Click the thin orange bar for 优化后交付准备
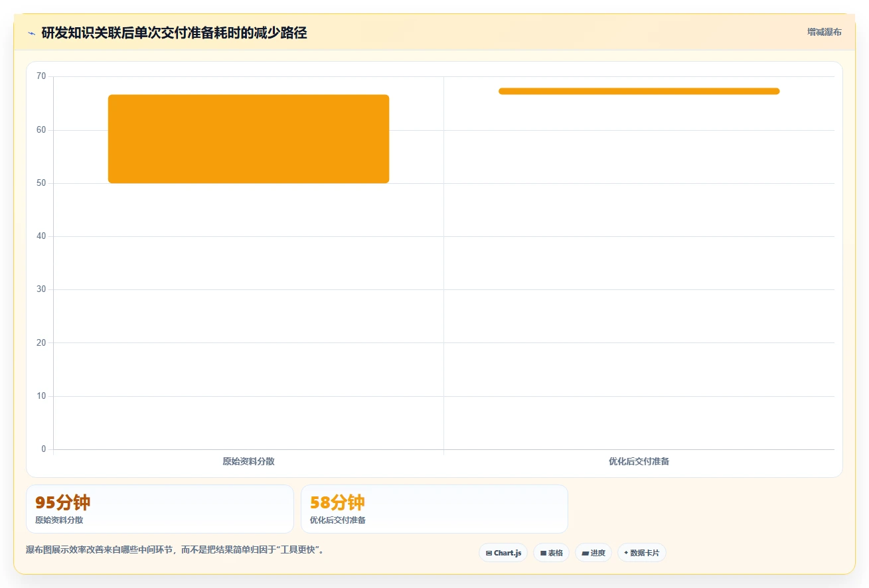Image resolution: width=869 pixels, height=588 pixels. [639, 92]
